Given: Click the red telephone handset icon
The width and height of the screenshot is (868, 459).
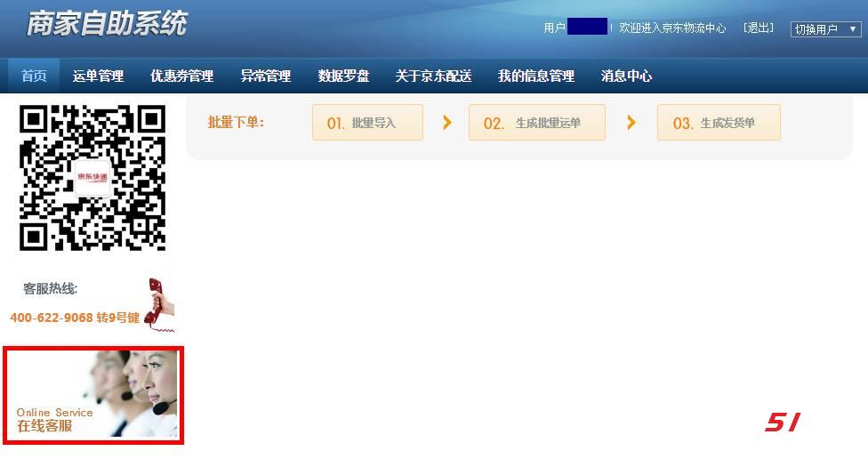Looking at the screenshot, I should click(x=160, y=304).
